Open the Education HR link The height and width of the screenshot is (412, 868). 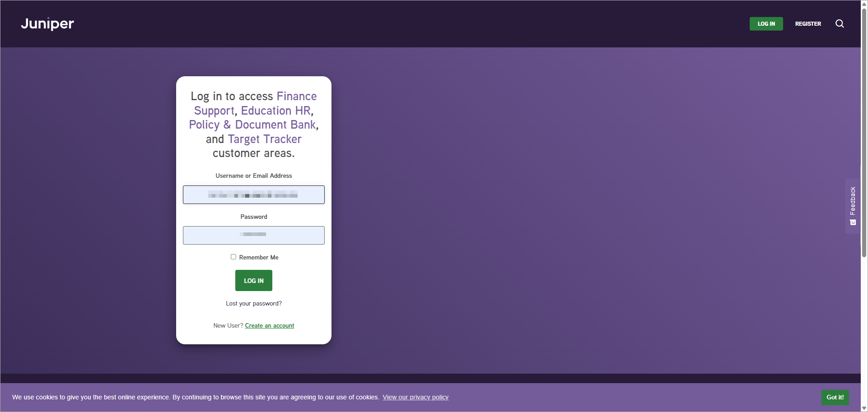coord(276,111)
